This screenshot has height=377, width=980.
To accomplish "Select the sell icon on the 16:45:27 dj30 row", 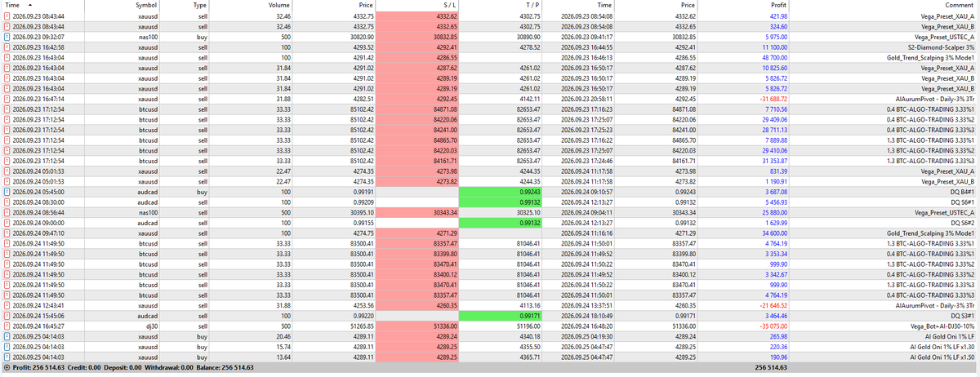I will pos(7,326).
